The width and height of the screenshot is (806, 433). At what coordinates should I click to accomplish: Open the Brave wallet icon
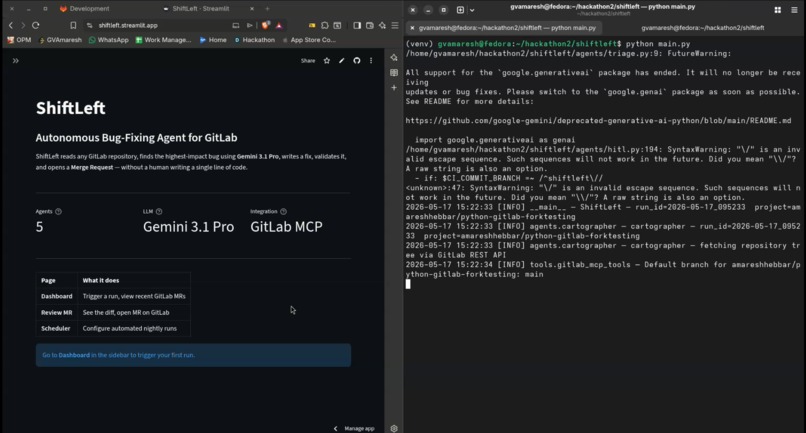[x=370, y=25]
